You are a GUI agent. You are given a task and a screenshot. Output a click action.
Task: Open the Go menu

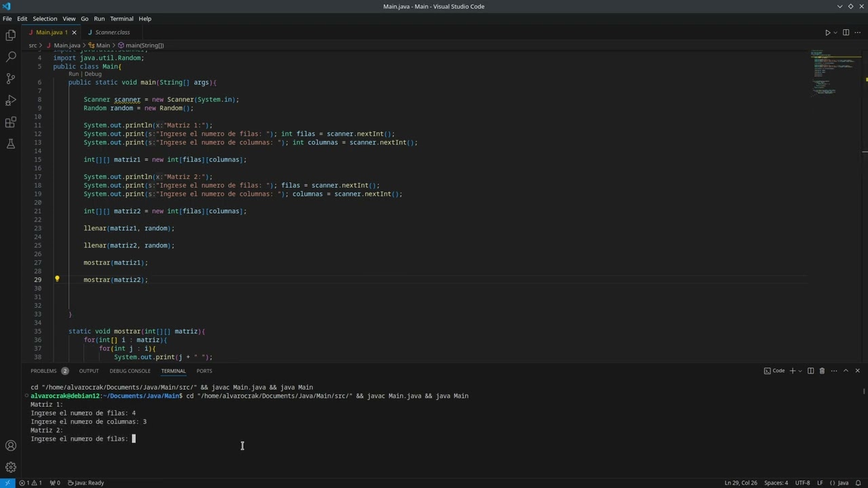pos(85,19)
